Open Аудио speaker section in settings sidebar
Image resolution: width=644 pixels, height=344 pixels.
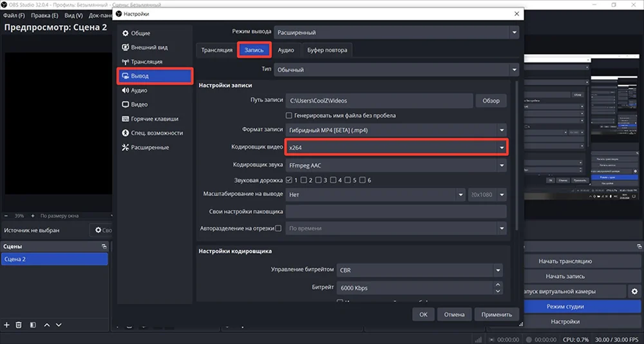coord(155,90)
